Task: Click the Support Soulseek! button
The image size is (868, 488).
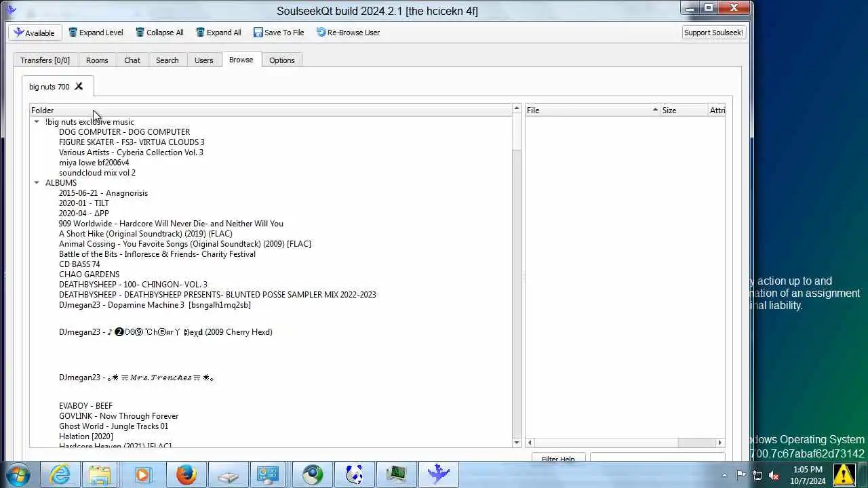Action: coord(713,33)
